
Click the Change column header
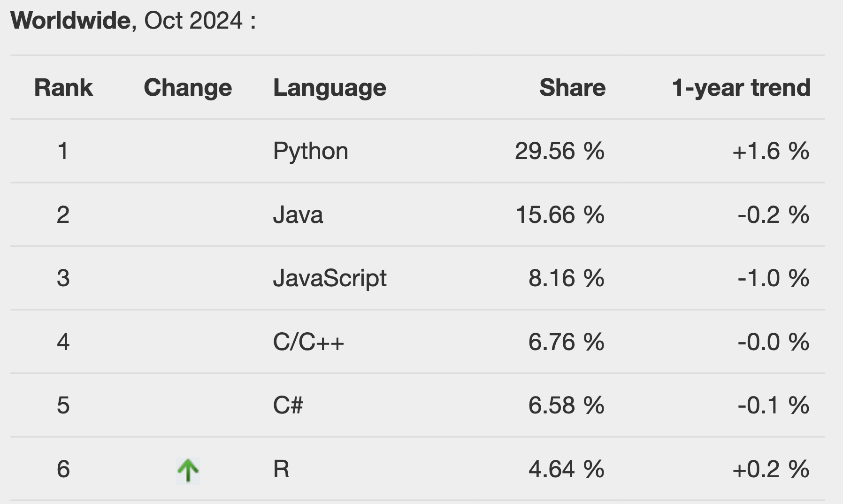pyautogui.click(x=188, y=88)
